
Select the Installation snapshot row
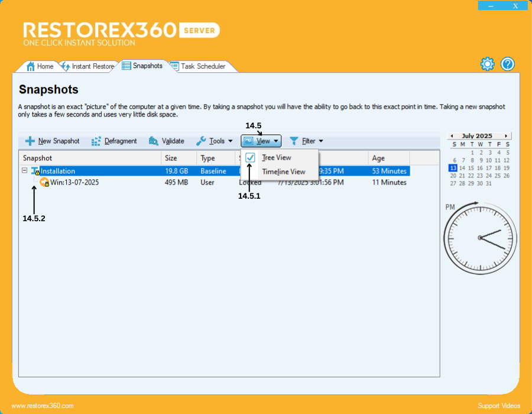(x=215, y=171)
